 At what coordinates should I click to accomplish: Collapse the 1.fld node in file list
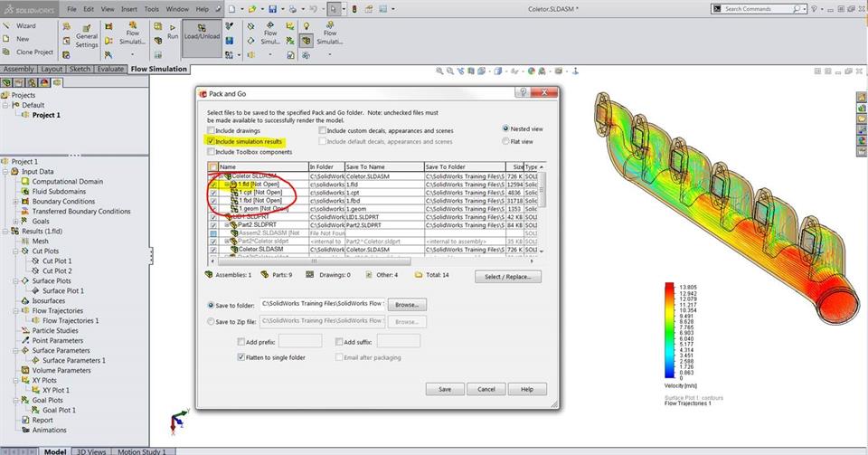click(x=227, y=185)
